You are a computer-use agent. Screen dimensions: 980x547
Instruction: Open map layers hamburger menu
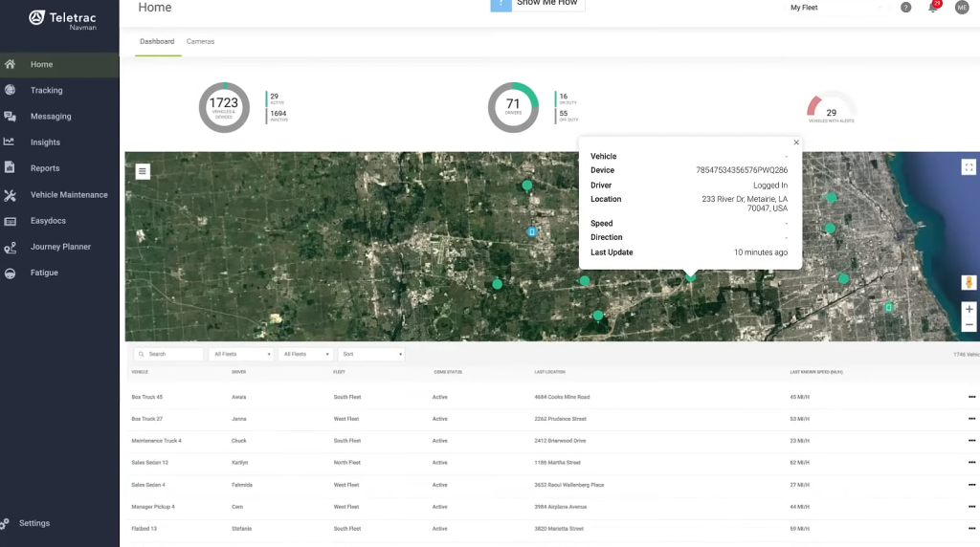tap(143, 172)
